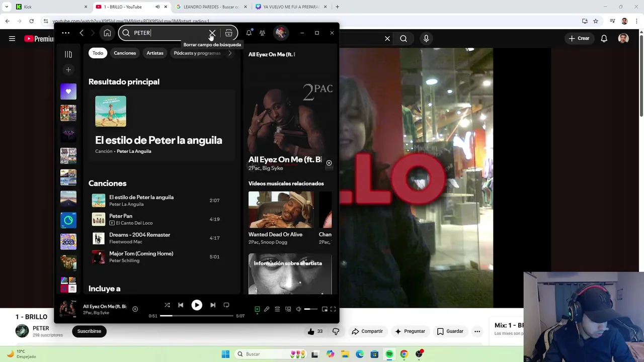Expand Your Library icon in the Spotify sidebar
644x362 pixels.
click(x=68, y=54)
